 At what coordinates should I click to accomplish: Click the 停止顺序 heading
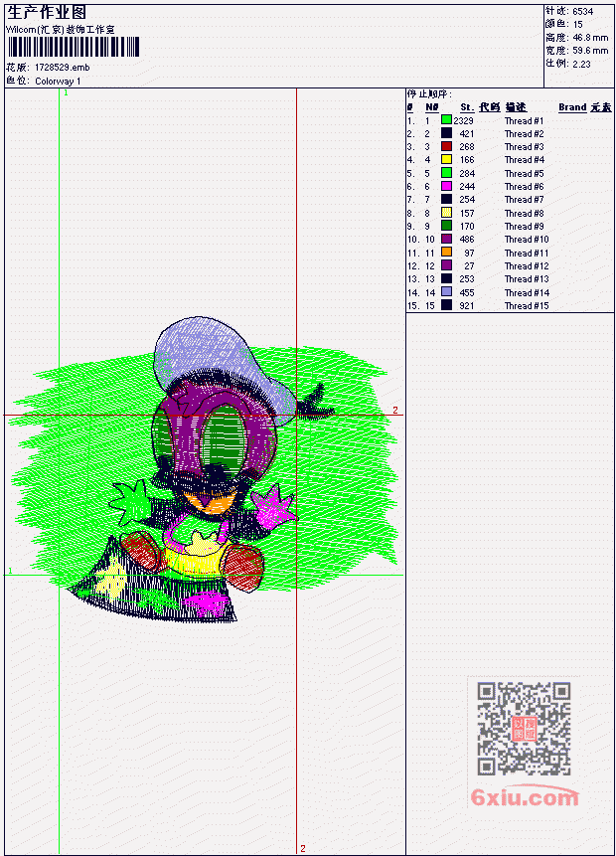(430, 94)
